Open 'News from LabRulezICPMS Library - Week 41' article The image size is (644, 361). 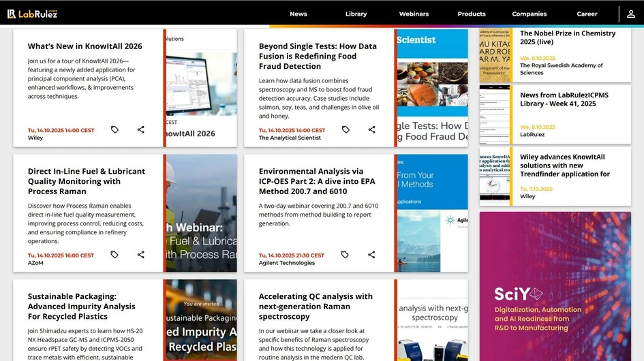point(564,99)
